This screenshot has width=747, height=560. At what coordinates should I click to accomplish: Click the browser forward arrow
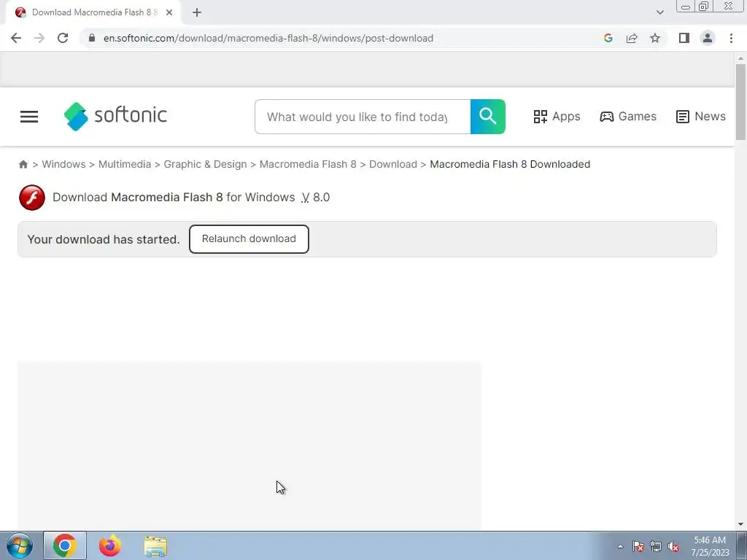pos(39,38)
